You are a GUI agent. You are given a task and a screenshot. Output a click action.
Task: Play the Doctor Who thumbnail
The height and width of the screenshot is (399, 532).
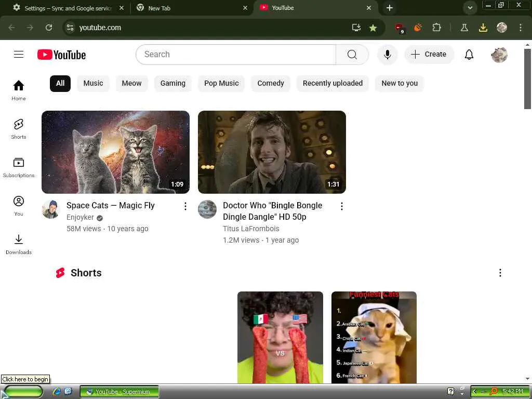point(272,152)
